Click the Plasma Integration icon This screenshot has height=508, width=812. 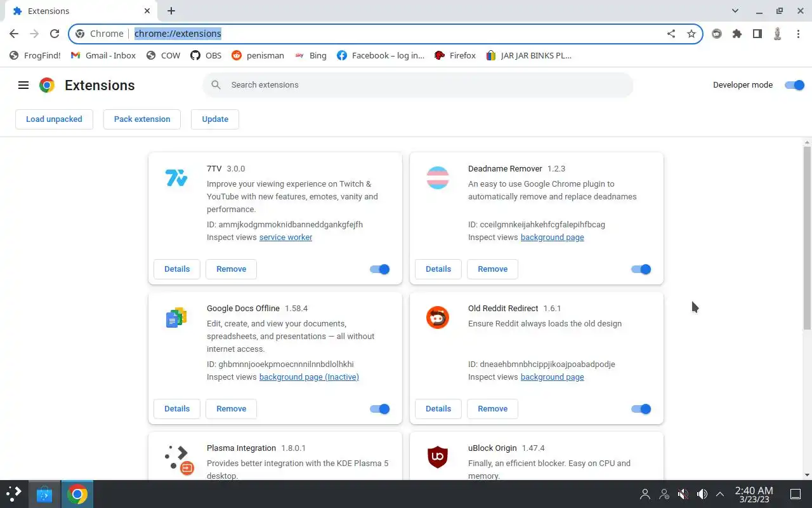(178, 460)
